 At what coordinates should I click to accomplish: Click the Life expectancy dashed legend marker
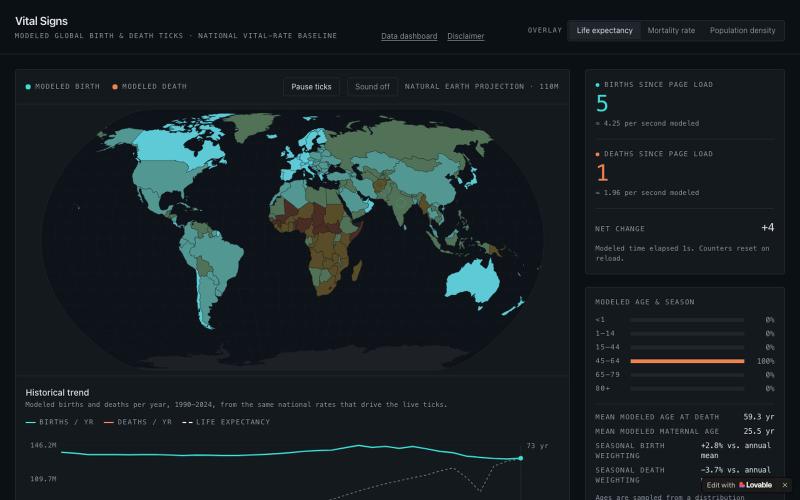tap(187, 422)
